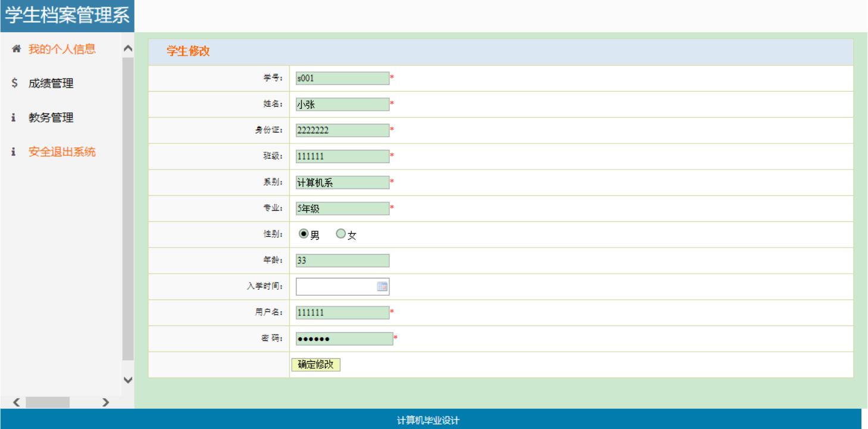Screen dimensions: 868x429
Task: Click the 学生档案管理系 title banner
Action: (65, 14)
